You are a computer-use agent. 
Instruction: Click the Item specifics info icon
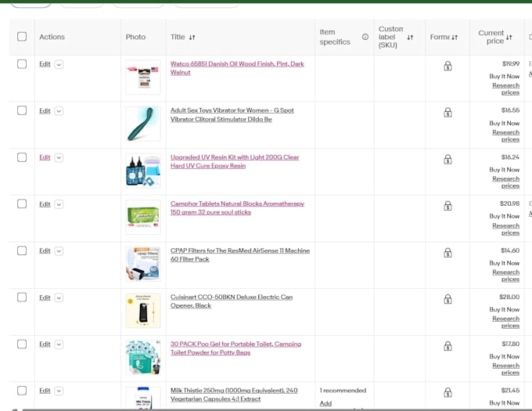point(365,37)
